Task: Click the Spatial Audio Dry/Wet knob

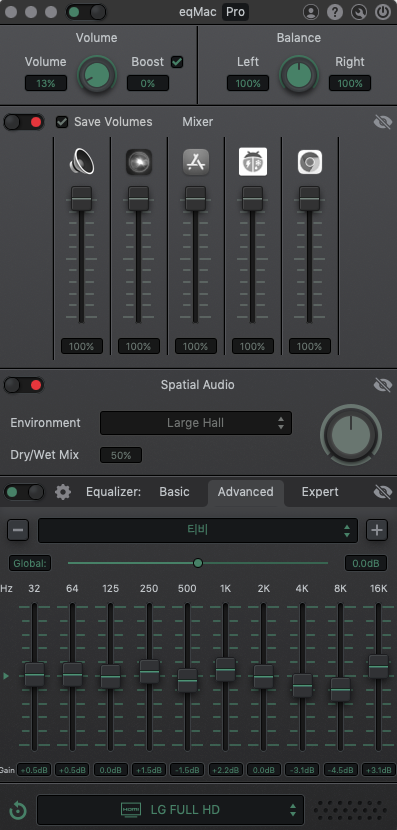Action: point(351,436)
